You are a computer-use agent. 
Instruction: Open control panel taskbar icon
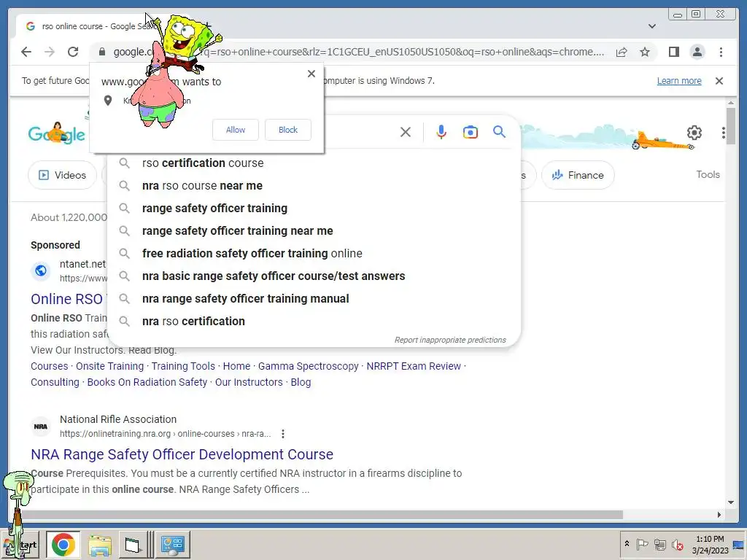click(172, 544)
